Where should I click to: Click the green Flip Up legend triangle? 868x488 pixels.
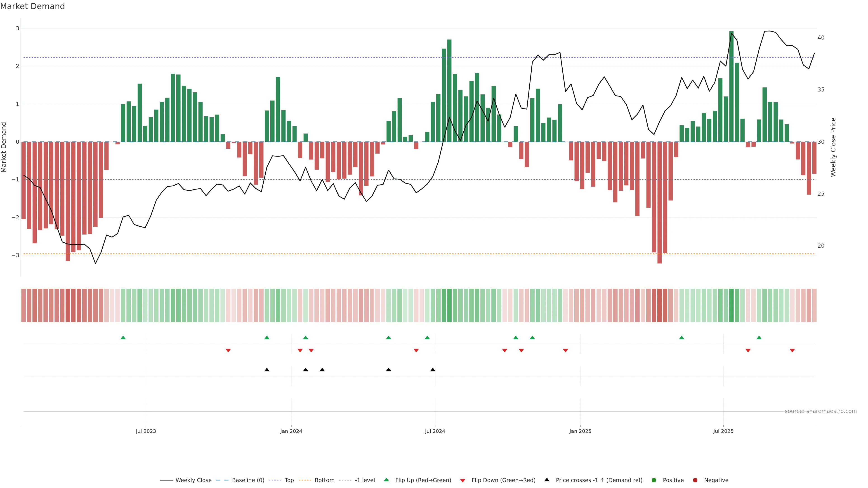click(x=387, y=480)
